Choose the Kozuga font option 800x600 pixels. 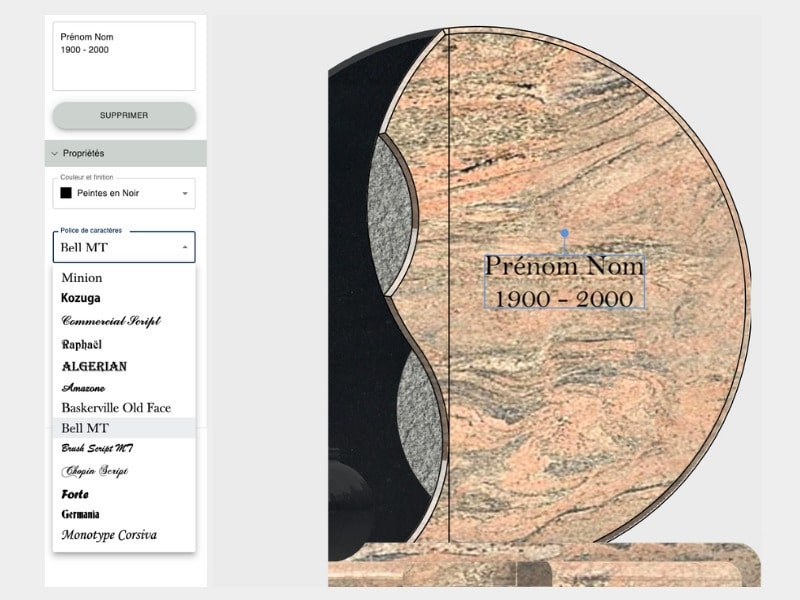(124, 298)
